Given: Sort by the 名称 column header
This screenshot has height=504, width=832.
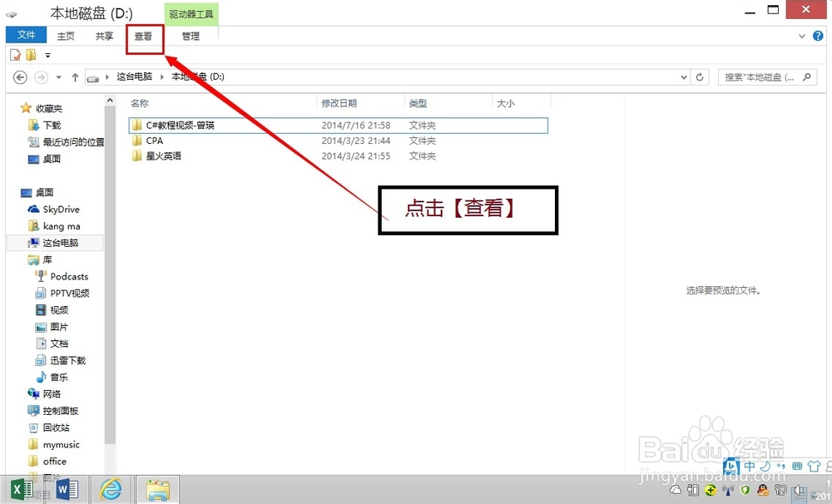Looking at the screenshot, I should pos(140,103).
